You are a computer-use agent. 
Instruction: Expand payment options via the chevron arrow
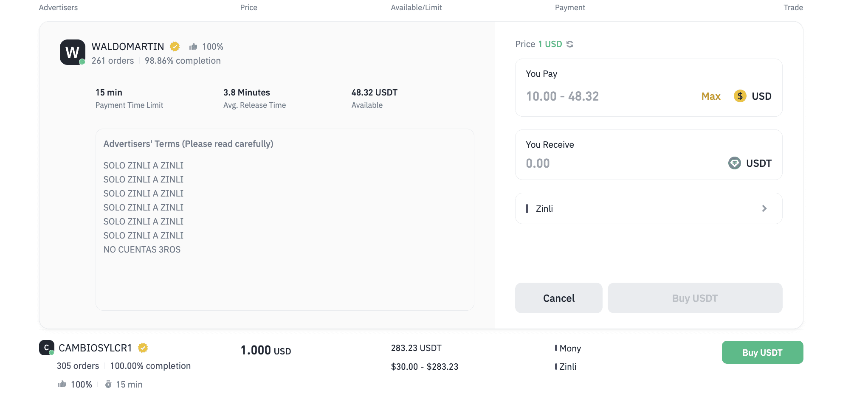[x=764, y=208]
